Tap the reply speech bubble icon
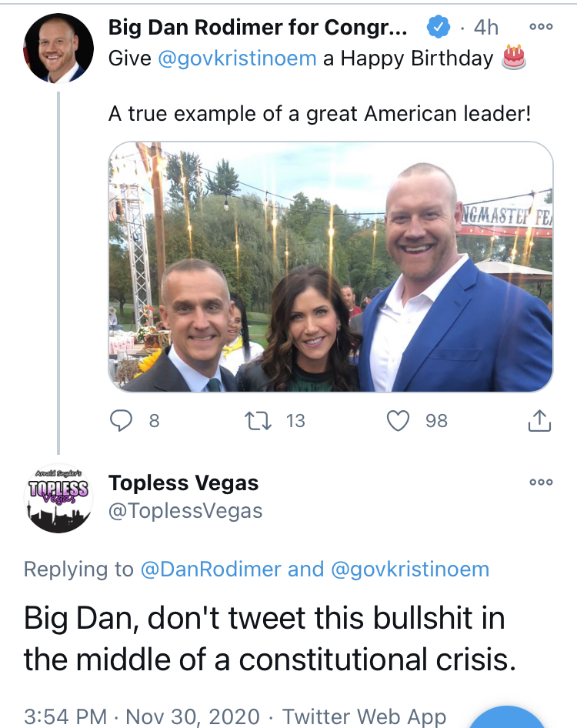The image size is (577, 728). tap(122, 420)
